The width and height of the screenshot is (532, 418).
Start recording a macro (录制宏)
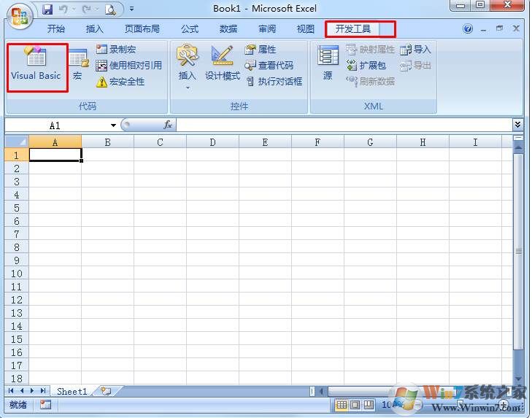116,50
